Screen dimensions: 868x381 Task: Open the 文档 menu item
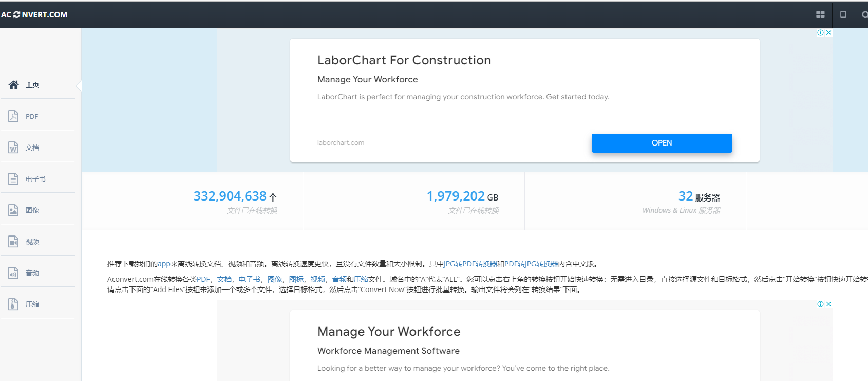point(32,148)
